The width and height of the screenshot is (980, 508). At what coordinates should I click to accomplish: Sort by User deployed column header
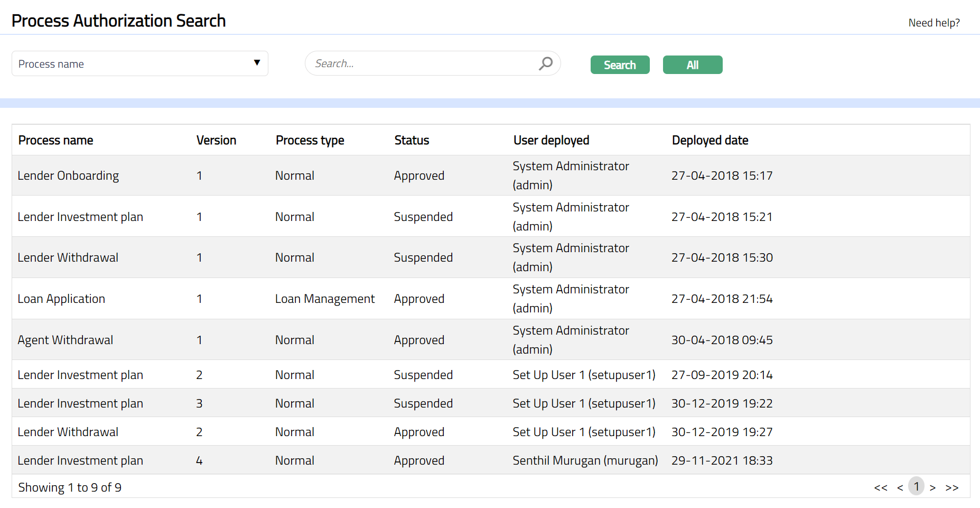coord(551,140)
